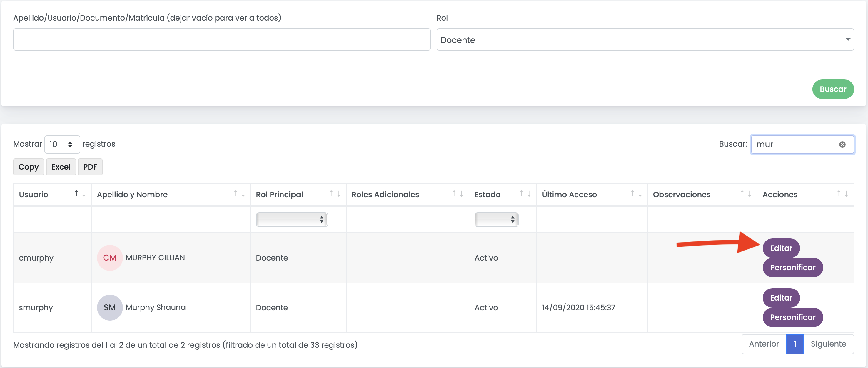
Task: Go to Siguiente page
Action: coord(828,344)
